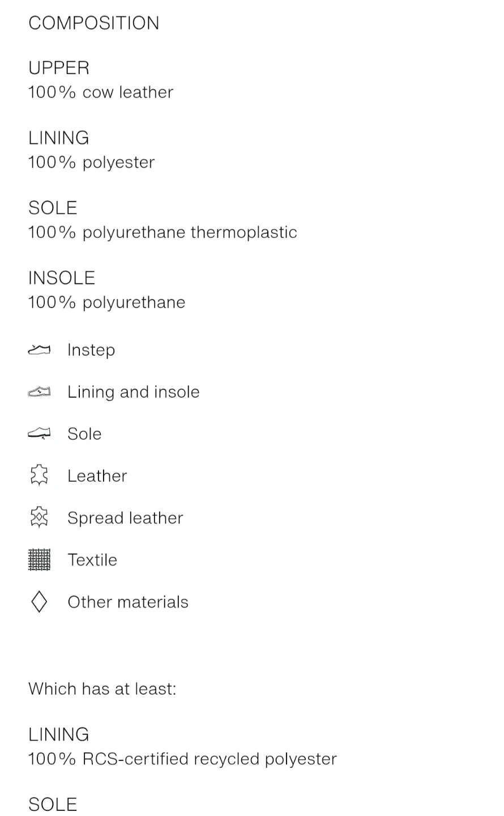Click the shoe icon beside the Sole legend label
Viewport: 504px width, 816px height.
pos(39,434)
